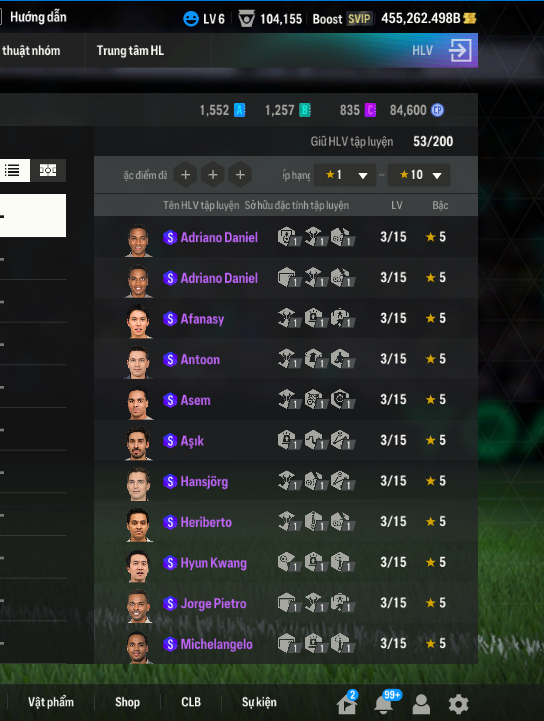Click Afanasy coach portrait thumbnail
Image resolution: width=544 pixels, height=721 pixels.
[x=138, y=320]
